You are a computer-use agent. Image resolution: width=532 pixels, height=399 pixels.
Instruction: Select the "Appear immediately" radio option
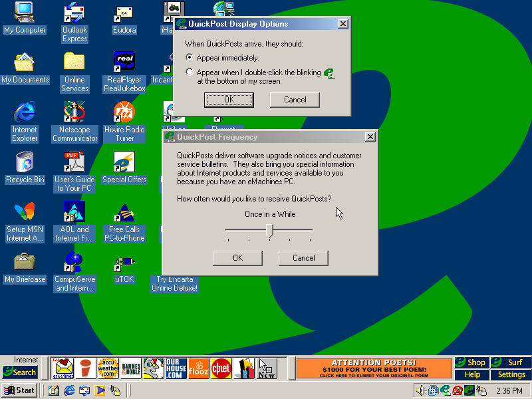[x=190, y=58]
